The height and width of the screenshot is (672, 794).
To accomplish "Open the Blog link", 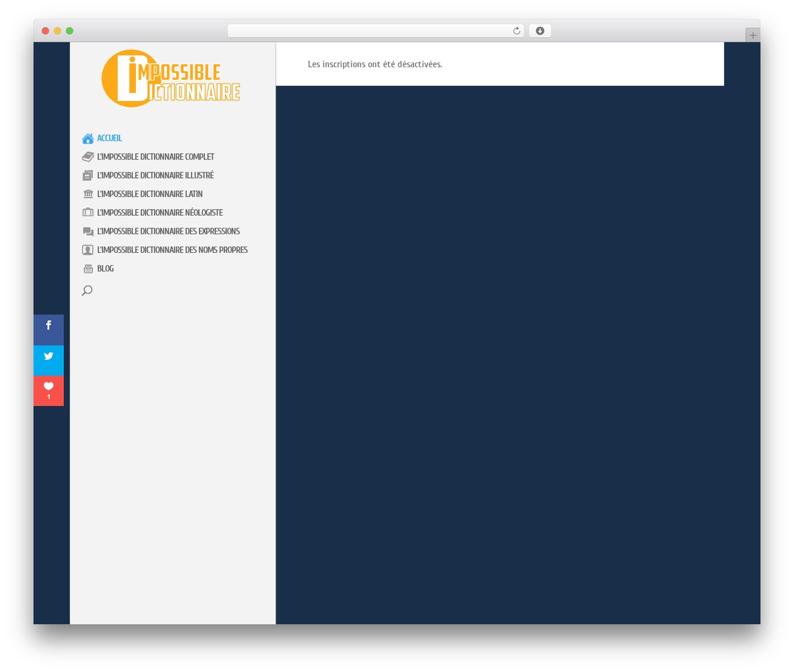I will click(105, 268).
